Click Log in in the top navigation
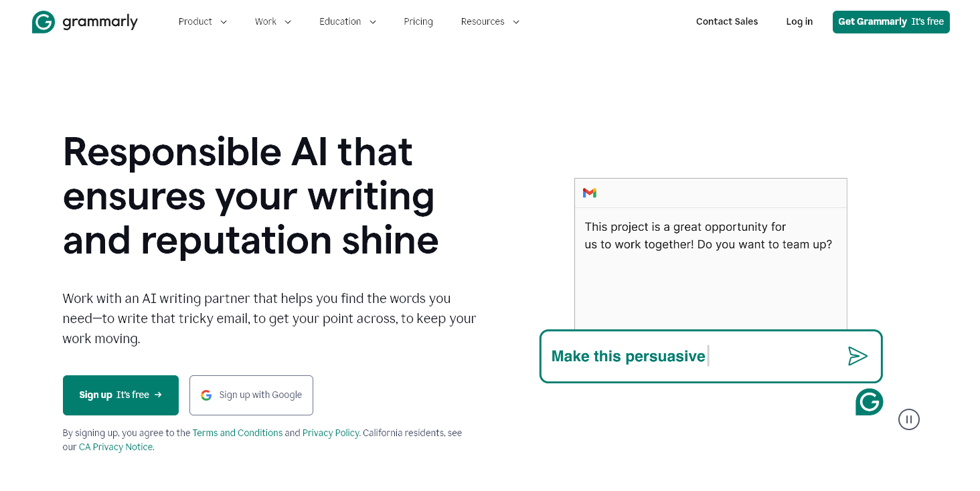The image size is (980, 491). coord(799,21)
